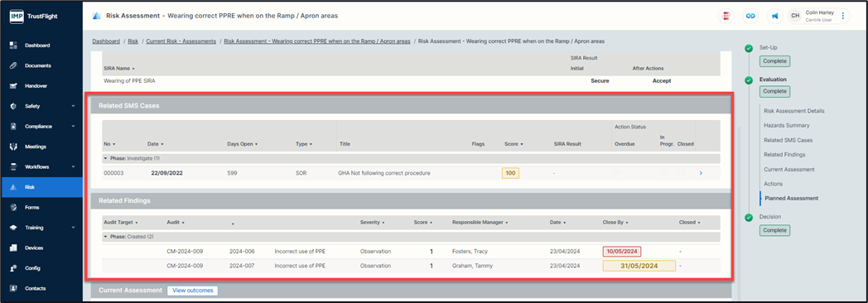Click Complete button under Set-Up

point(775,60)
